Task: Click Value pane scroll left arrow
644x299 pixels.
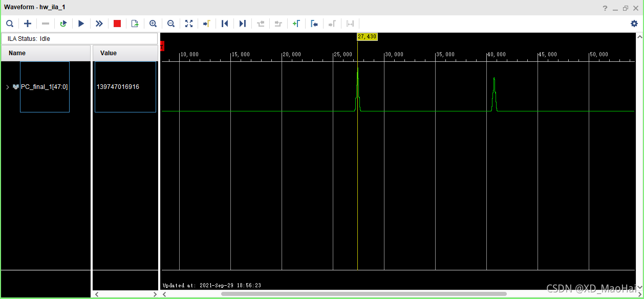Action: pyautogui.click(x=96, y=294)
